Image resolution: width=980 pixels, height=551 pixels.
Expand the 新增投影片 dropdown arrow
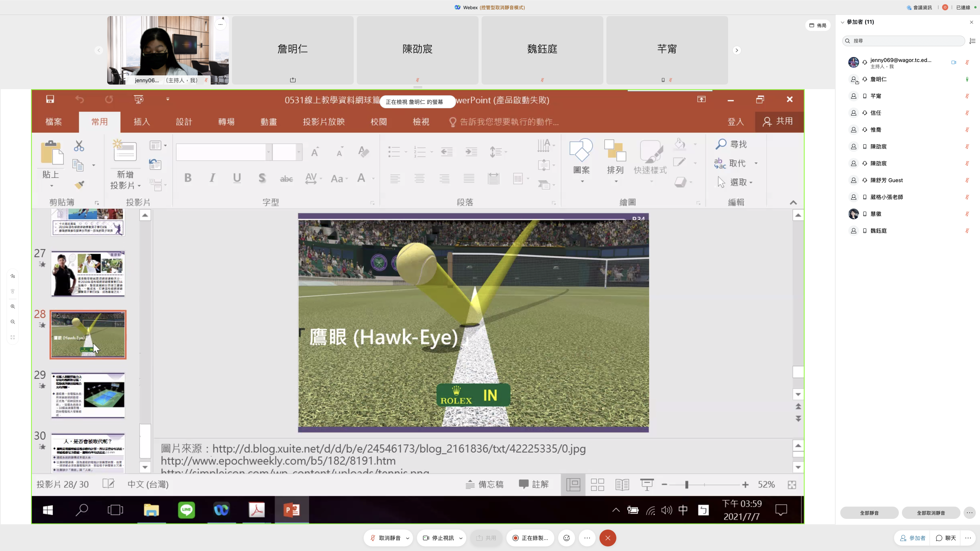139,186
